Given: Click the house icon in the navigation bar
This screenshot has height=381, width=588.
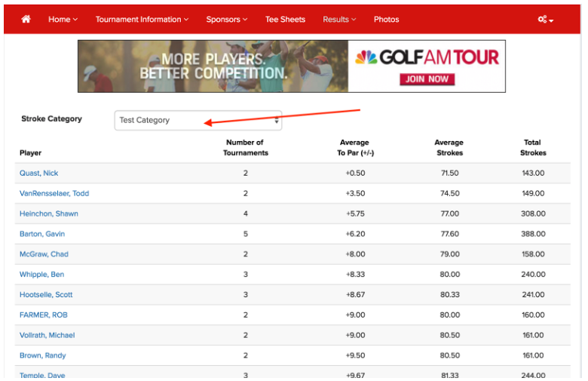Looking at the screenshot, I should pyautogui.click(x=26, y=19).
